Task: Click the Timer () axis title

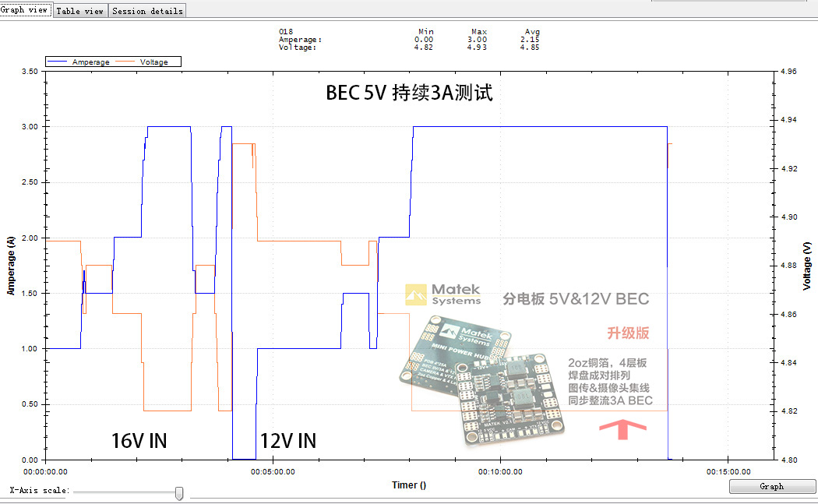Action: click(409, 485)
